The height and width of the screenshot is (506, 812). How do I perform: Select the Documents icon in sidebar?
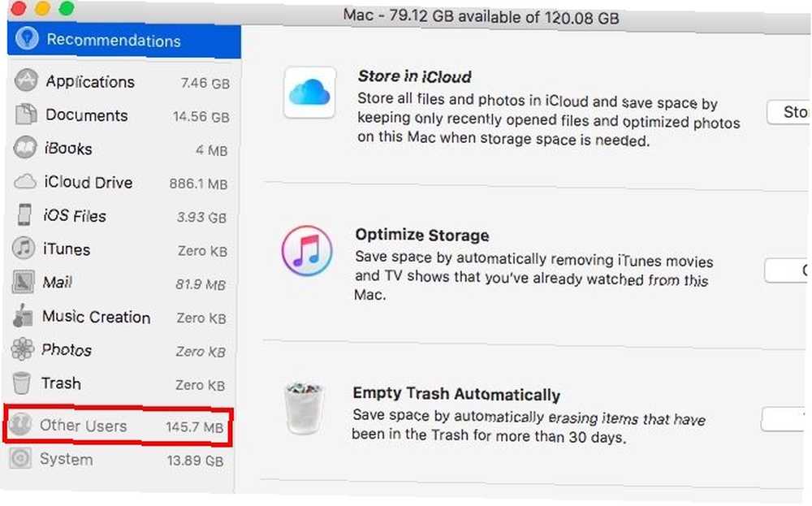point(25,115)
